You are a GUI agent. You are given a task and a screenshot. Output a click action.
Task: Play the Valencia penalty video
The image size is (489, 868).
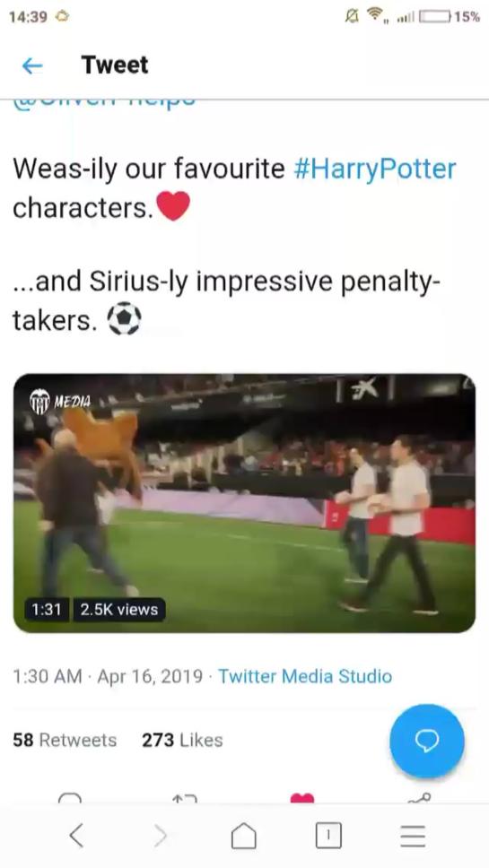coord(244,503)
